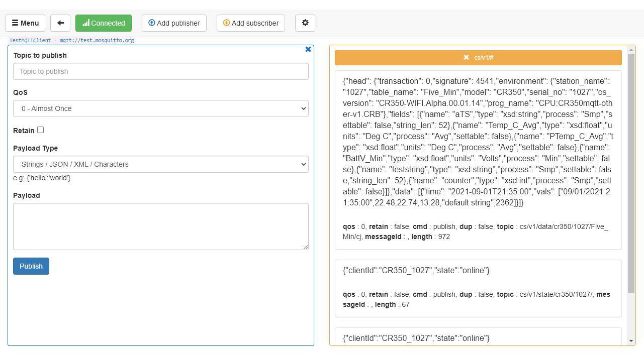The height and width of the screenshot is (354, 644).
Task: Click the back arrow button
Action: (60, 23)
